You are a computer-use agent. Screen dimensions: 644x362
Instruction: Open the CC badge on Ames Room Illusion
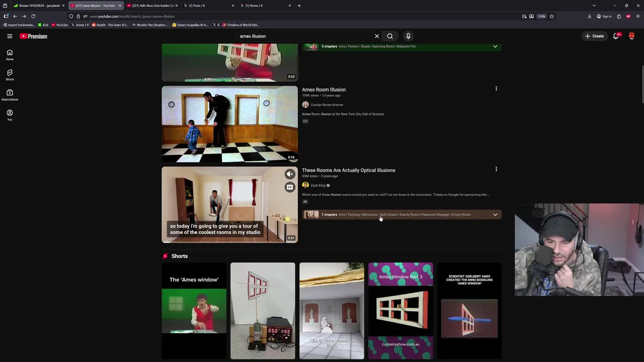click(305, 121)
